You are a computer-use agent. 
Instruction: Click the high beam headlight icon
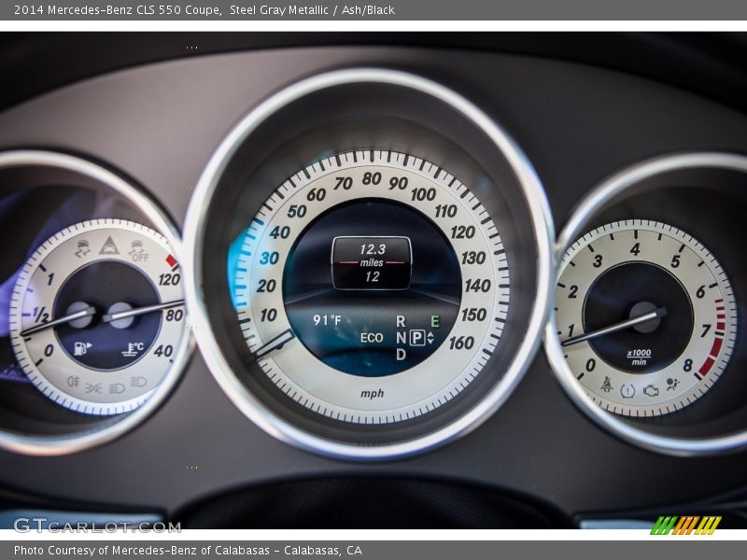pyautogui.click(x=138, y=382)
